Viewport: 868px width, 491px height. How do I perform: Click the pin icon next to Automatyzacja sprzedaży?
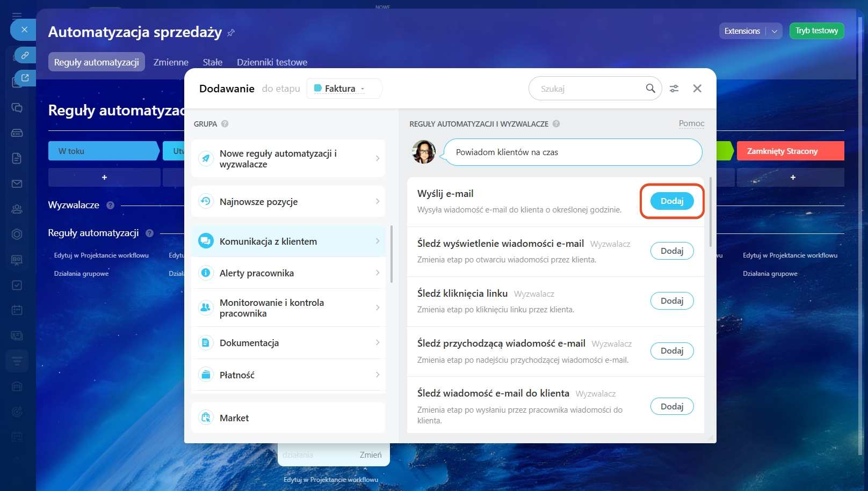[x=231, y=33]
